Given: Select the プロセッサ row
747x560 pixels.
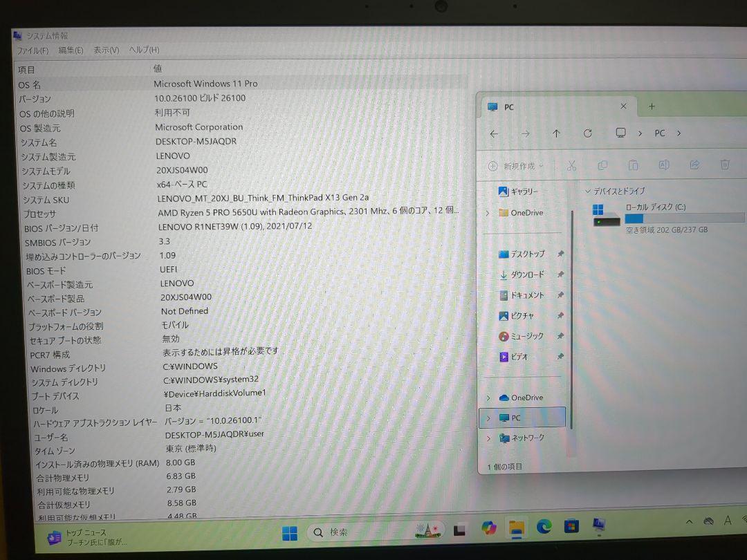Looking at the screenshot, I should pyautogui.click(x=241, y=213).
